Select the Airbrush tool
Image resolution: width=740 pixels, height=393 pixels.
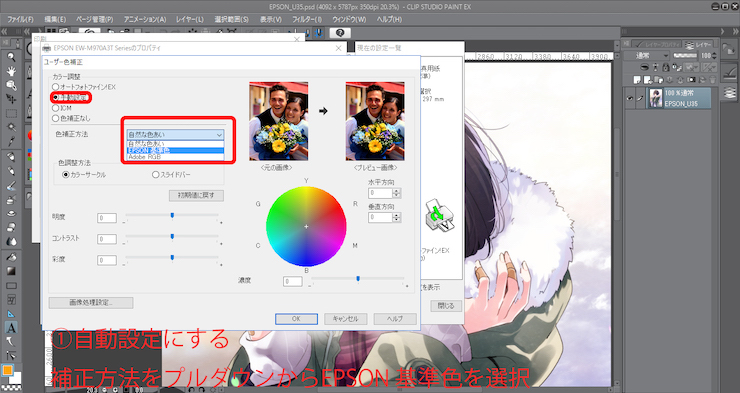[x=11, y=200]
